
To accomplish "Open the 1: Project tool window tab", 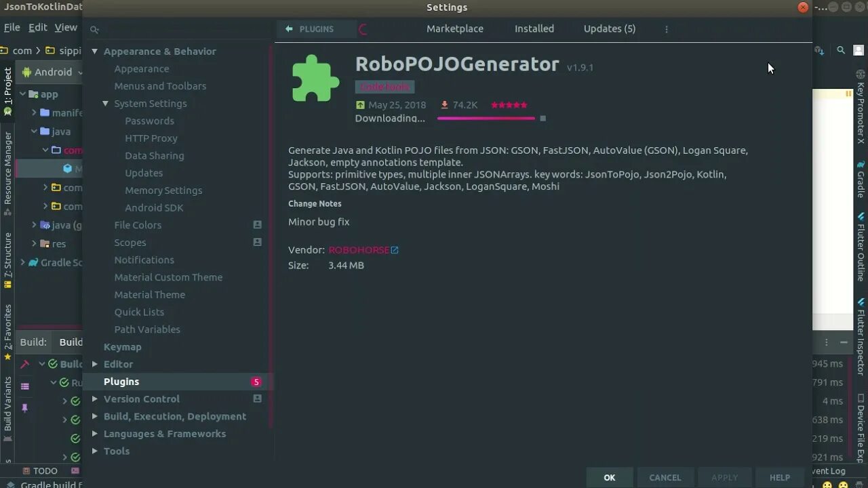I will (8, 91).
